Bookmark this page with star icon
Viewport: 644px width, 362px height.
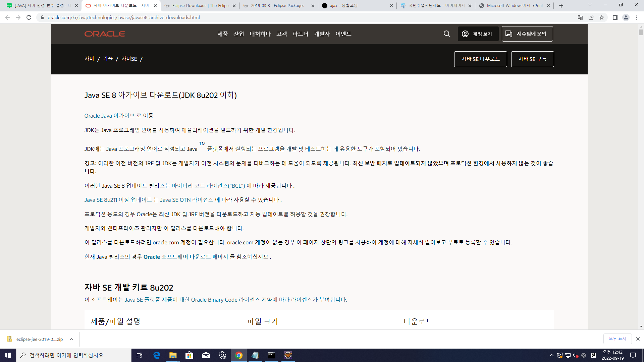click(x=602, y=17)
